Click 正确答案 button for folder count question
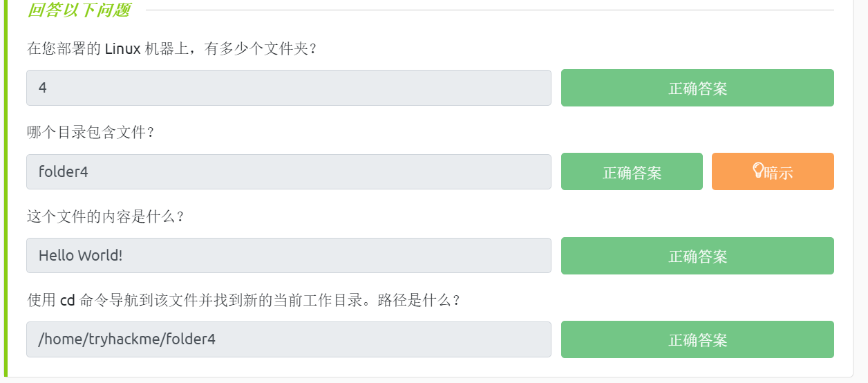This screenshot has height=383, width=868. click(697, 88)
